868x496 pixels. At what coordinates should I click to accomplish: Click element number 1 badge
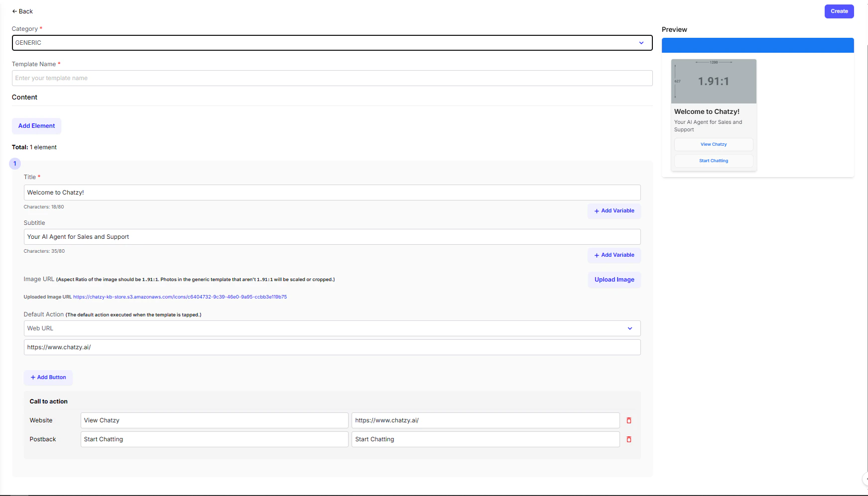(15, 164)
